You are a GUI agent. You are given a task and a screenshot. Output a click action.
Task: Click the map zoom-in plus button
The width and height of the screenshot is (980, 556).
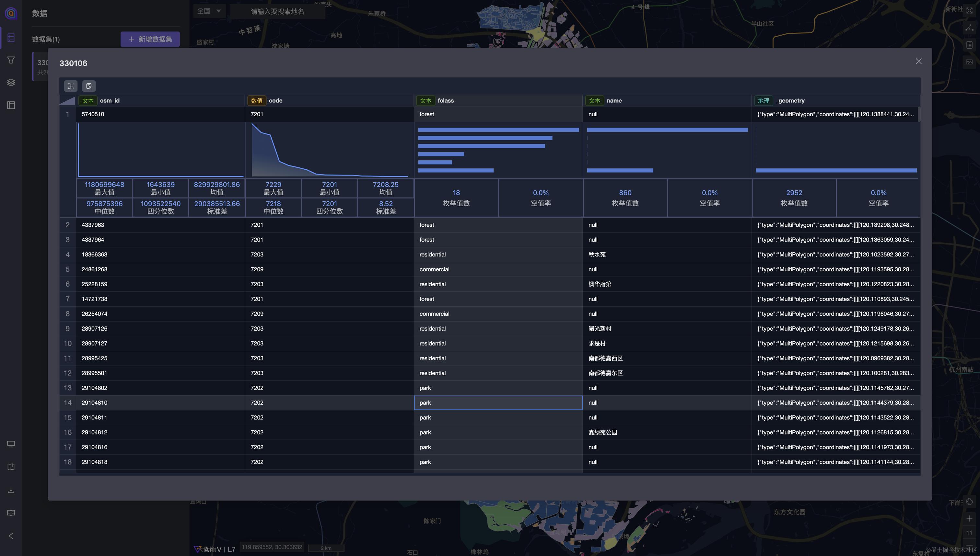coord(969,518)
